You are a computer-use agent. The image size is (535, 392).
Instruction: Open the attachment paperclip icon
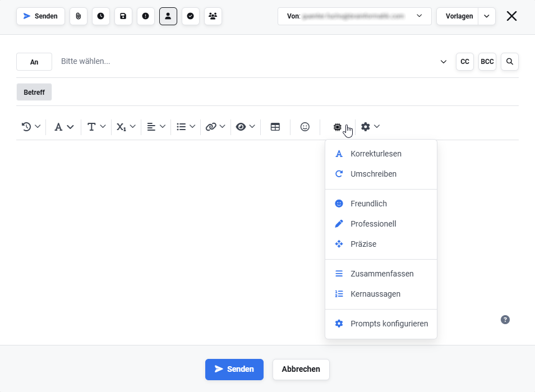tap(79, 16)
